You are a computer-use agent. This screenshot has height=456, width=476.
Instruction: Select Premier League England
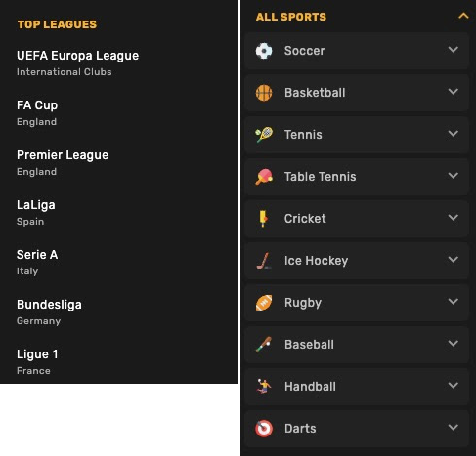tap(63, 162)
